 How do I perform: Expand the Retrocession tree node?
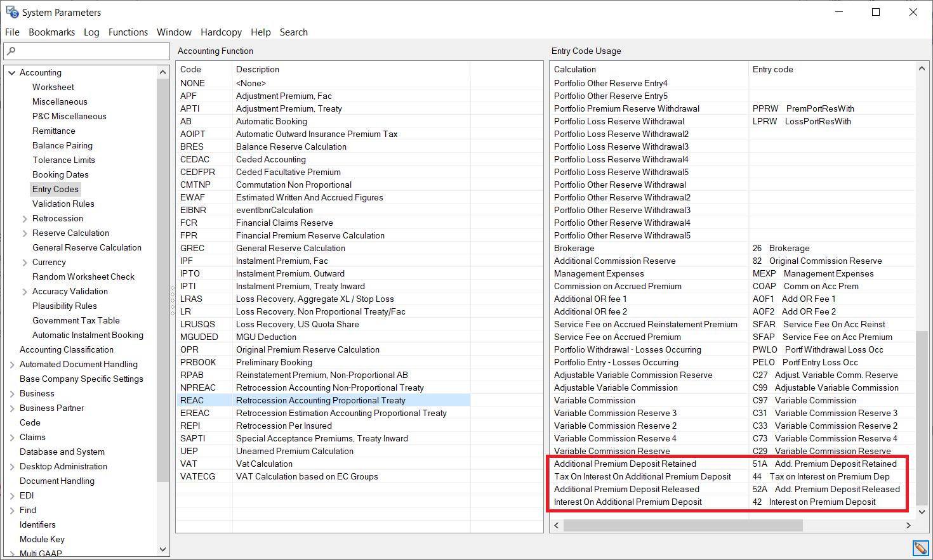[x=25, y=219]
